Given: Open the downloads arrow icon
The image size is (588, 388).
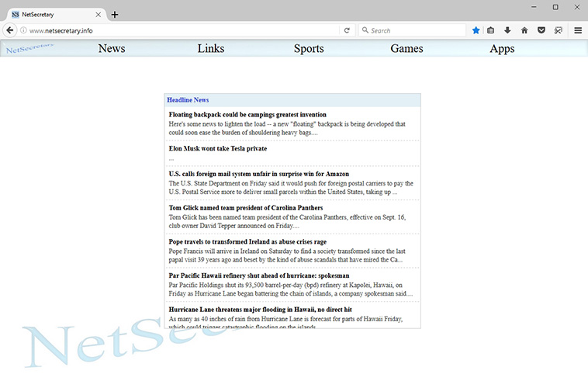Looking at the screenshot, I should click(x=507, y=30).
